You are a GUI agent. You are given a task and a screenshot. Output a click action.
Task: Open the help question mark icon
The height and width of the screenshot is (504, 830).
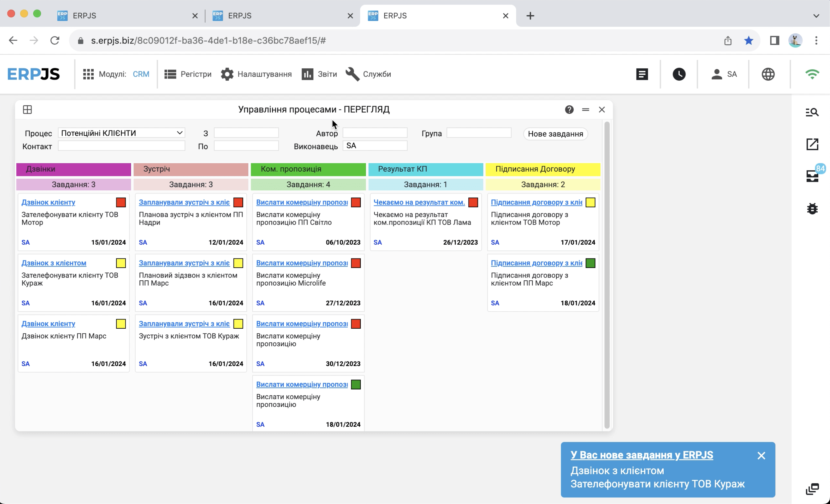(569, 109)
